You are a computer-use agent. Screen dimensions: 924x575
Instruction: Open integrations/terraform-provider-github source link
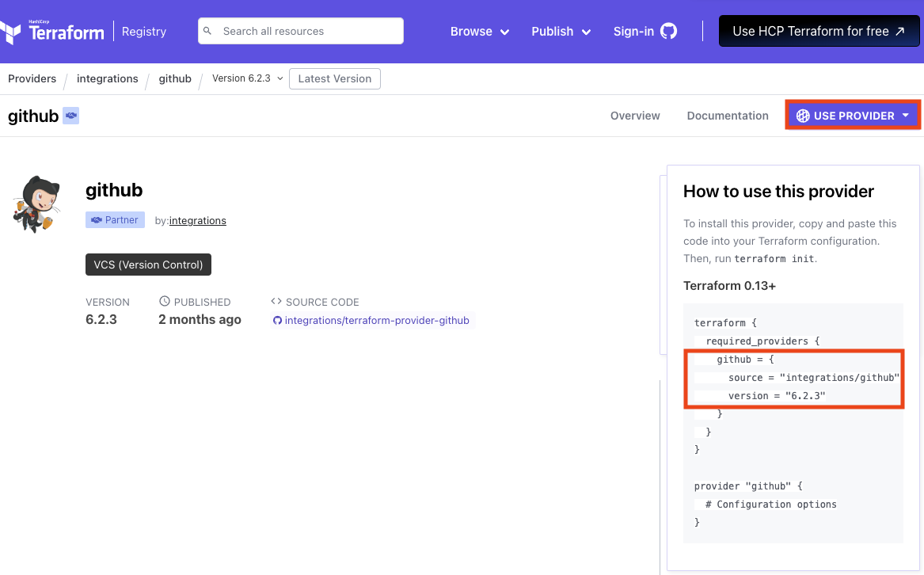coord(377,320)
